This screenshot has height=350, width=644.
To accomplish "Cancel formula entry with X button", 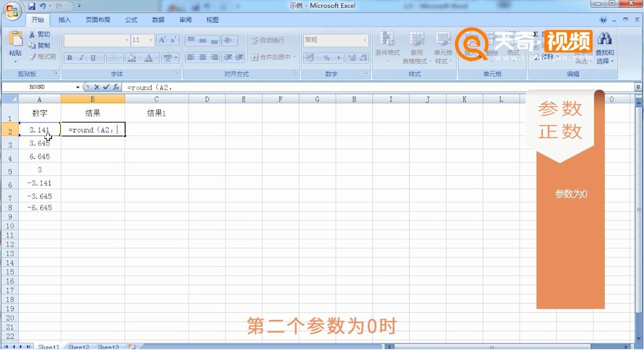I will click(97, 87).
